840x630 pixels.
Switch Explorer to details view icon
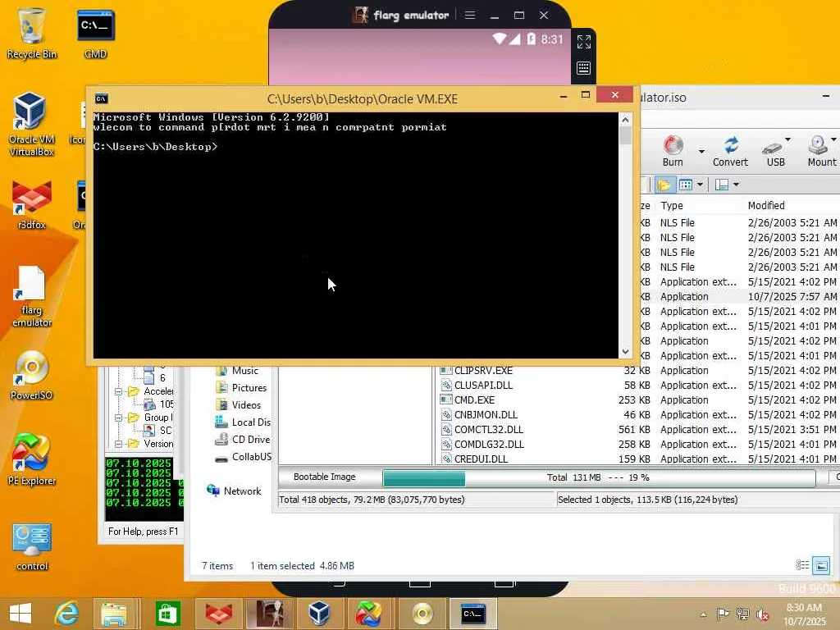tap(802, 565)
